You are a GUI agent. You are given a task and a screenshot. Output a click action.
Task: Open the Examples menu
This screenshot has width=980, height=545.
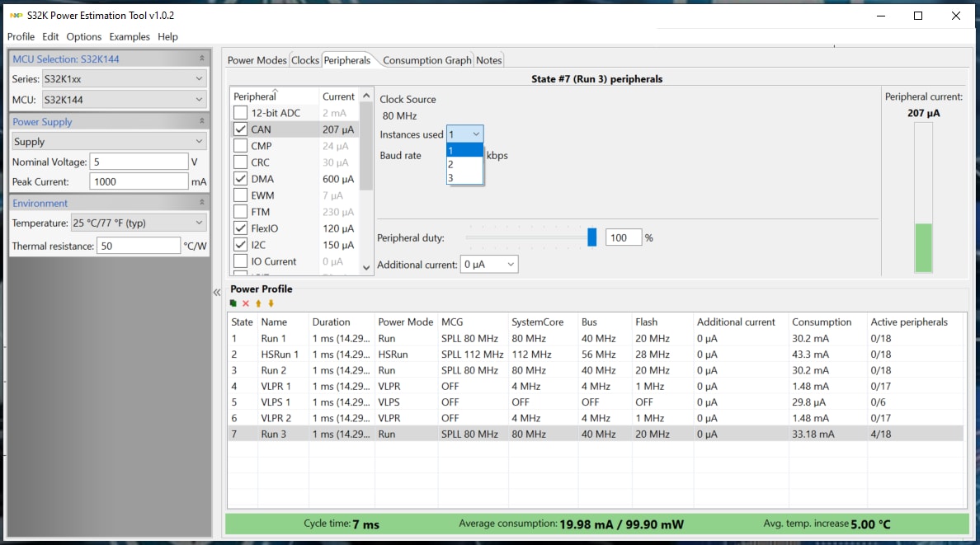pyautogui.click(x=130, y=37)
